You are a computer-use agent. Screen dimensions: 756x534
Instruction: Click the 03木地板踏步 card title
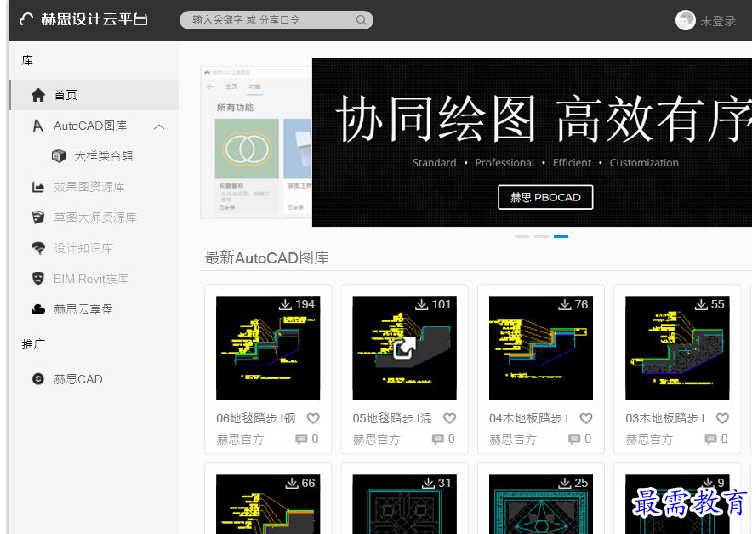(x=665, y=418)
